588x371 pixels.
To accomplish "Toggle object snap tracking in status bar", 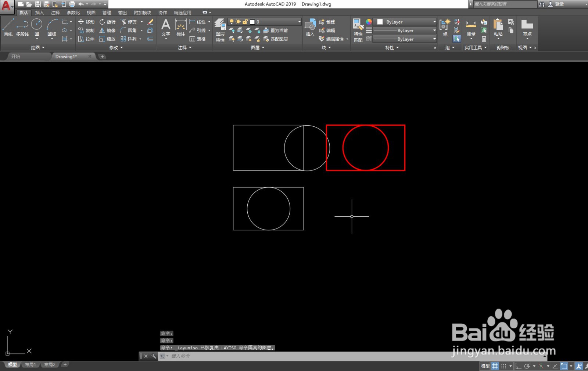I will [x=555, y=366].
